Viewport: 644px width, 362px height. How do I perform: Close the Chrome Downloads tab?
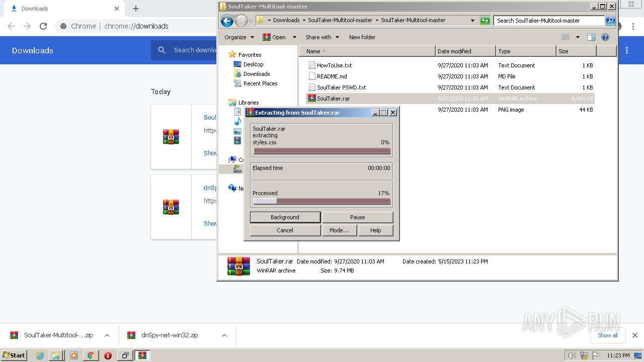pyautogui.click(x=117, y=9)
